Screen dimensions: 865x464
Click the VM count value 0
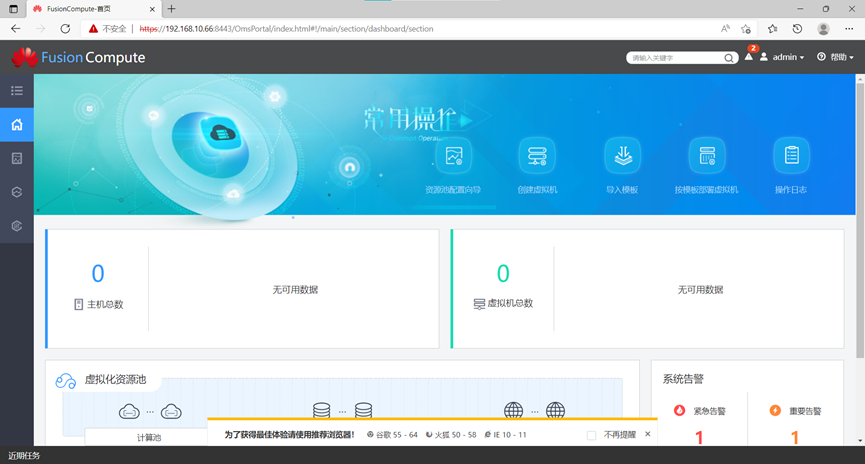pos(503,274)
